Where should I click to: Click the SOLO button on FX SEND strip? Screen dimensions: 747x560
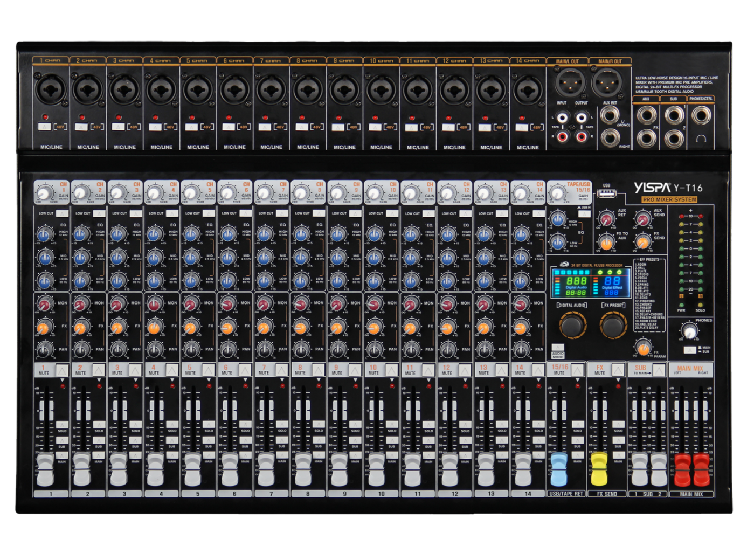(x=618, y=425)
